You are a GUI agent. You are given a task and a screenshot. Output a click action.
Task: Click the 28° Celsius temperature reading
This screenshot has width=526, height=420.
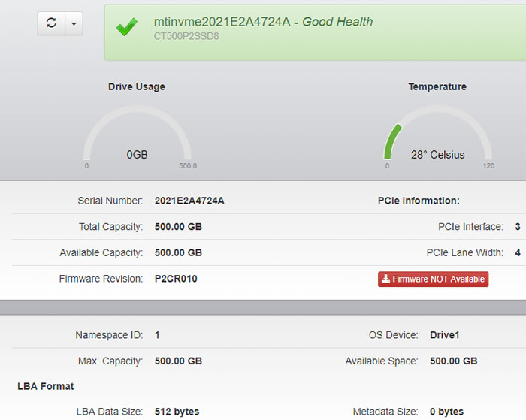click(x=437, y=155)
